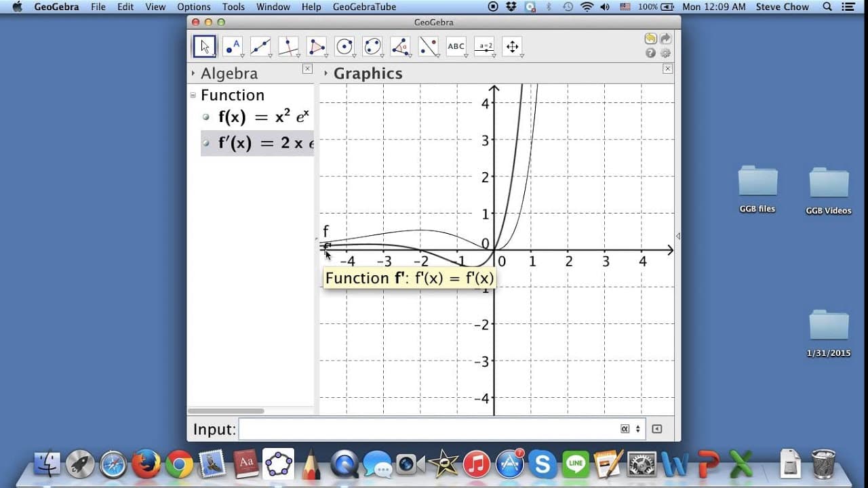Select the New Point tool
This screenshot has width=868, height=488.
click(233, 46)
